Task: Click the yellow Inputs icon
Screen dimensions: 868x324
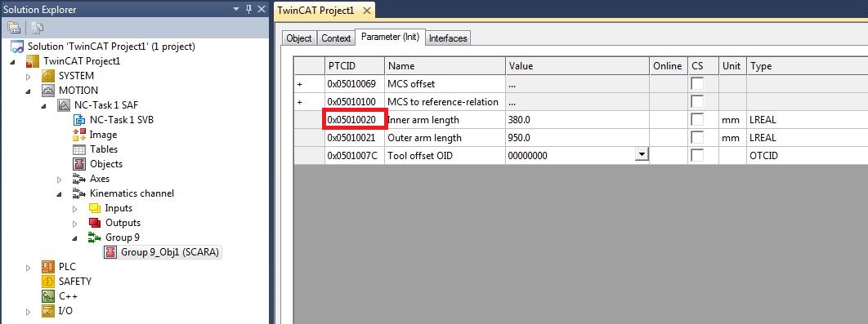Action: coord(95,208)
